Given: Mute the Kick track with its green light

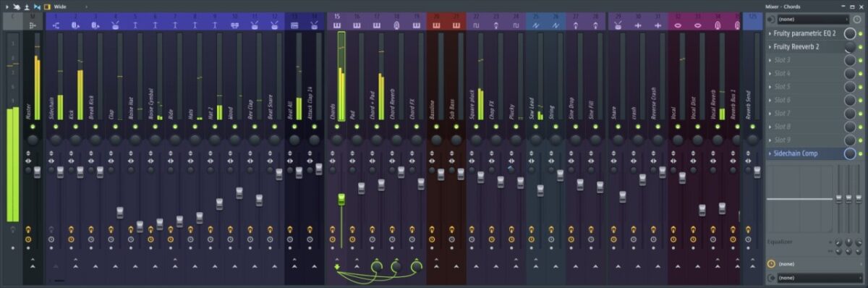Looking at the screenshot, I should pos(75,127).
